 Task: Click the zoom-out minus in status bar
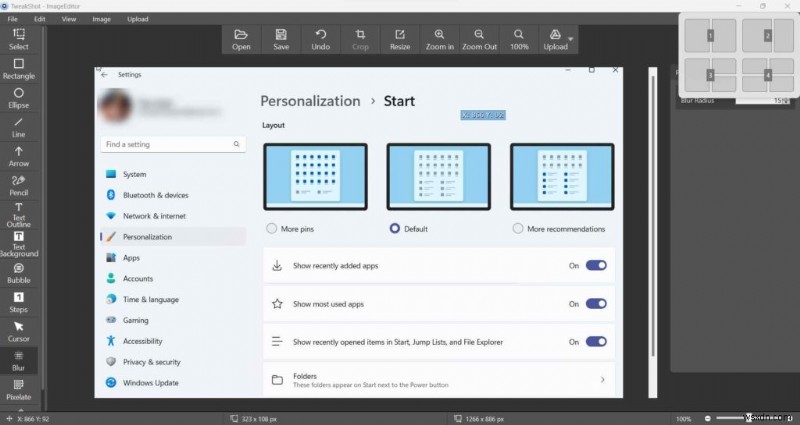click(708, 418)
